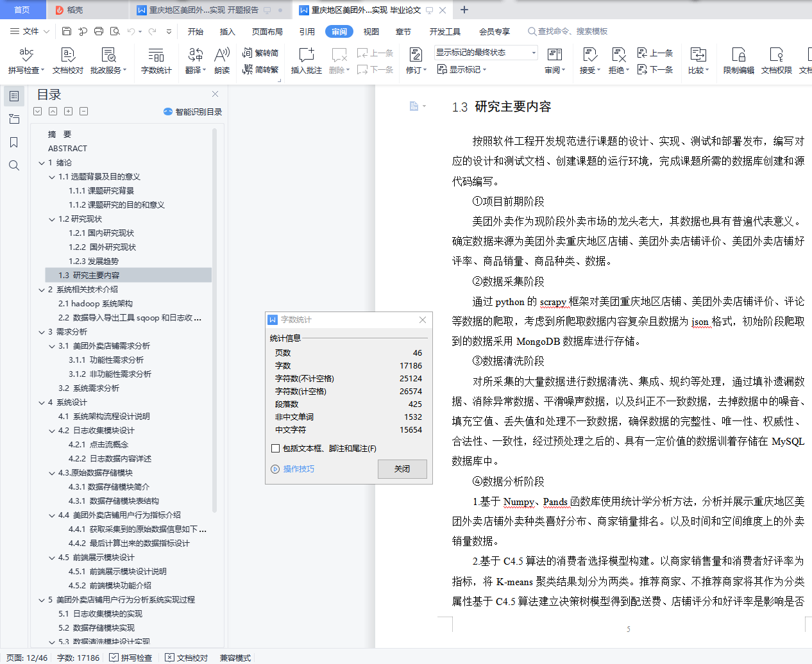Click the 字数统计 word count button in ribbon

[156, 61]
